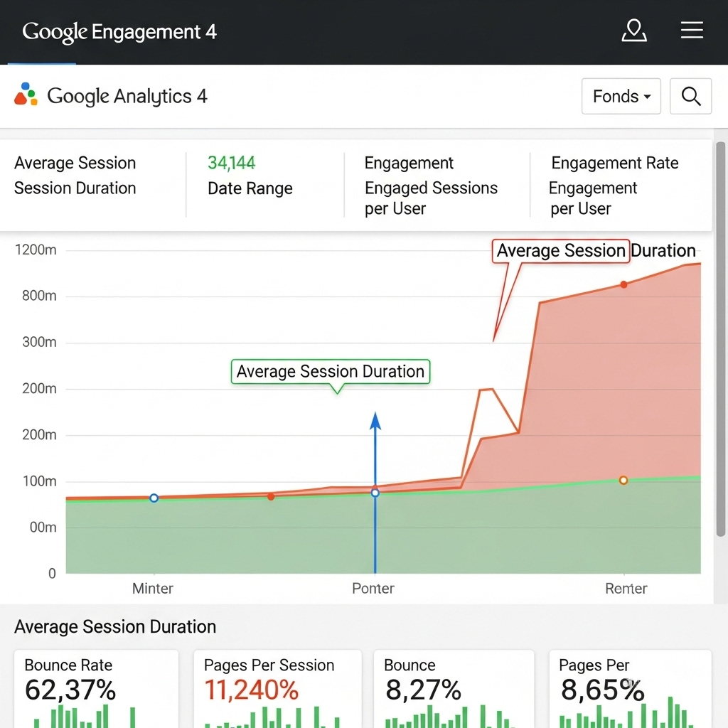The height and width of the screenshot is (728, 728).
Task: Click the 300m y-axis label
Action: pyautogui.click(x=40, y=342)
